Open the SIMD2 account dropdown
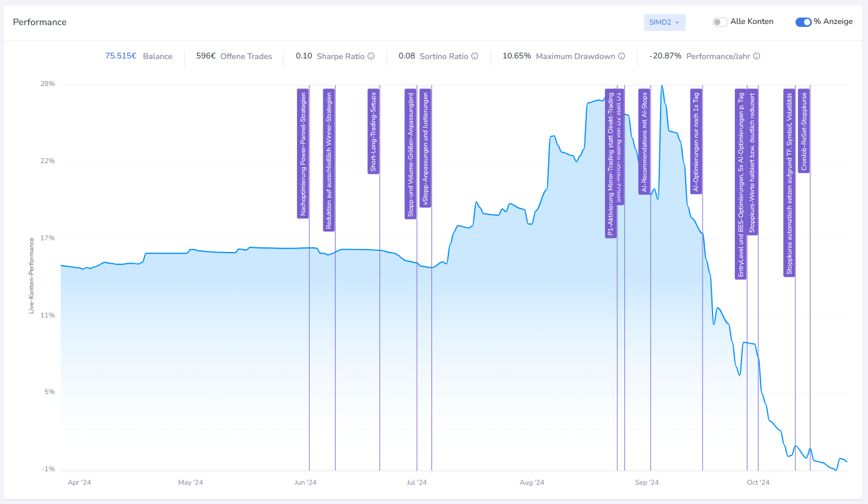Viewport: 868px width, 504px height. [665, 22]
